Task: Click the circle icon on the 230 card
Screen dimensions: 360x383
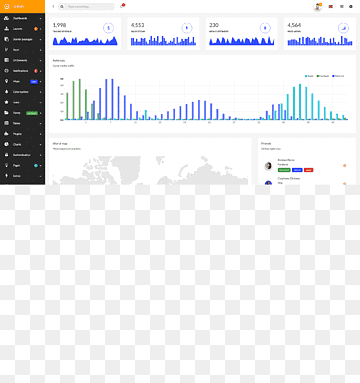Action: pos(265,28)
